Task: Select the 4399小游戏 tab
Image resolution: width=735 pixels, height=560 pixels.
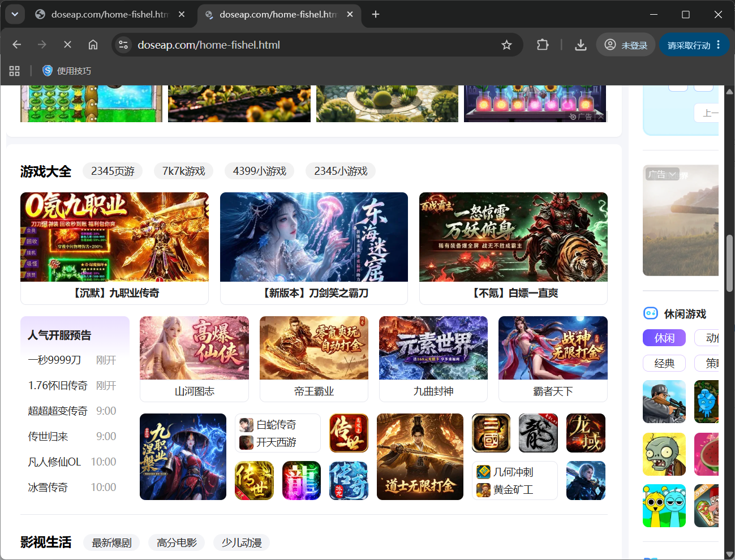Action: pos(260,171)
